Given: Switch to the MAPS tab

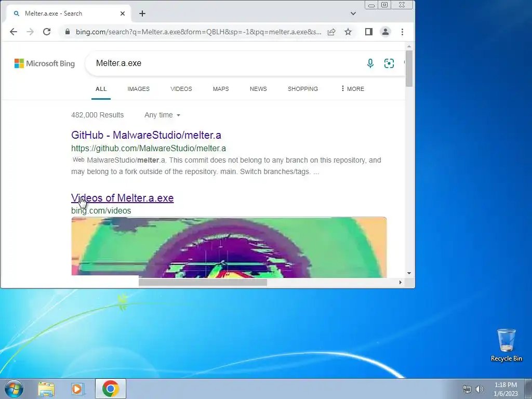Looking at the screenshot, I should [221, 89].
